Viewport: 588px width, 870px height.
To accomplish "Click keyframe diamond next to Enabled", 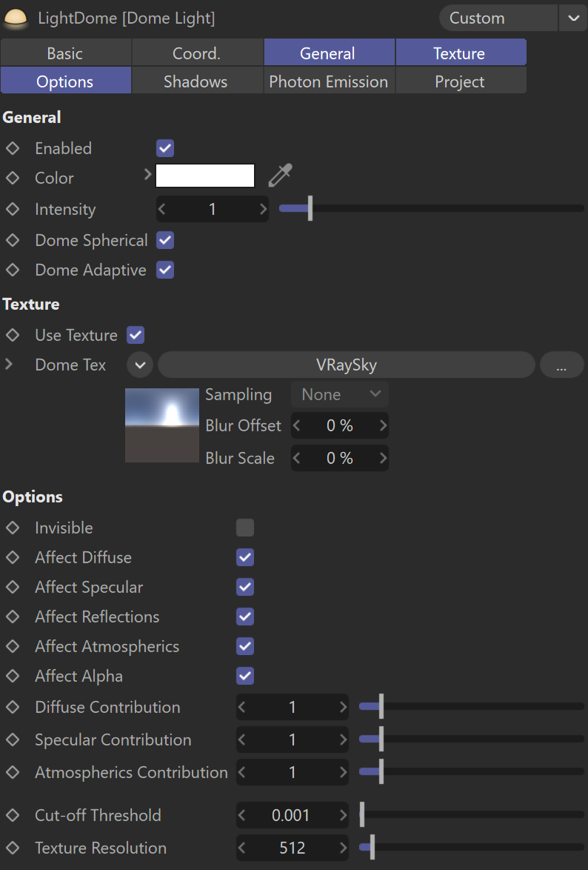I will pos(13,148).
